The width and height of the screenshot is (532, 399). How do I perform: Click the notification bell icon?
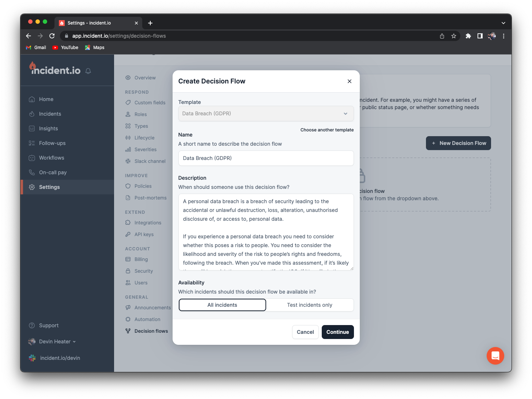point(88,71)
